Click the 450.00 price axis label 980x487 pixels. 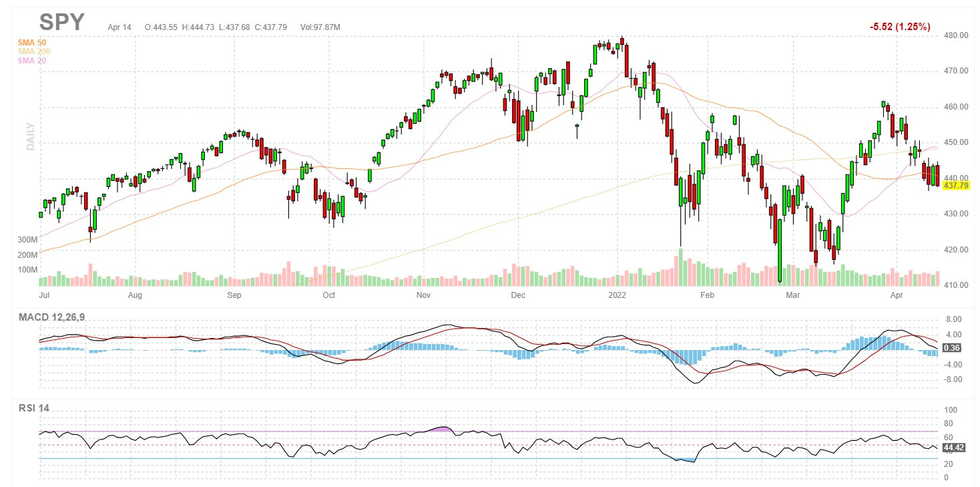tap(955, 142)
